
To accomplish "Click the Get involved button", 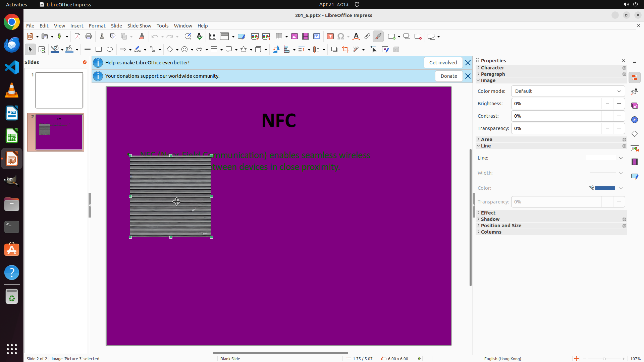I will pos(443,63).
